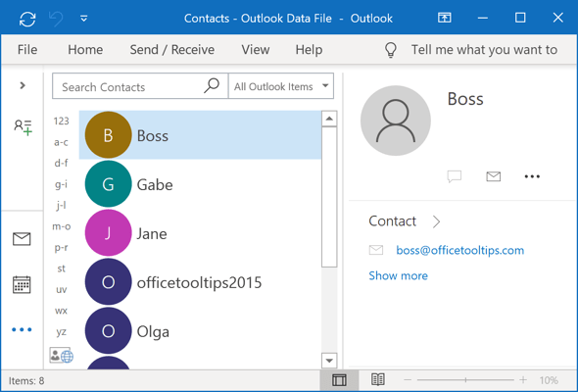Select the Boss contact
The height and width of the screenshot is (392, 578).
(200, 135)
